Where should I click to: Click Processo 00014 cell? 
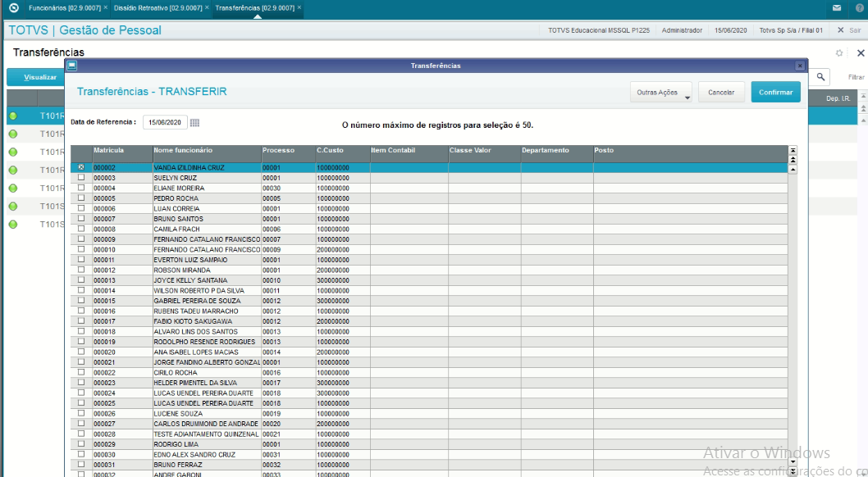pos(289,352)
